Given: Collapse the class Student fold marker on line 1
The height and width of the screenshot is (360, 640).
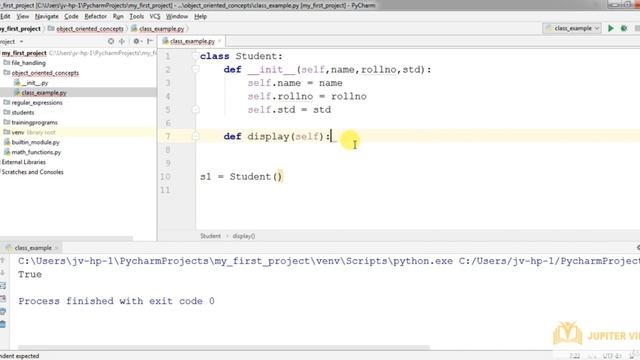Looking at the screenshot, I should coord(196,56).
